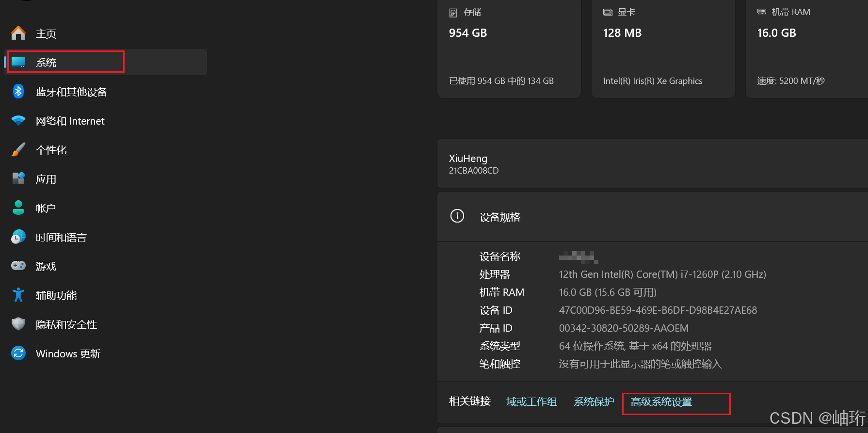Open 辅助功能 settings

tap(105, 295)
